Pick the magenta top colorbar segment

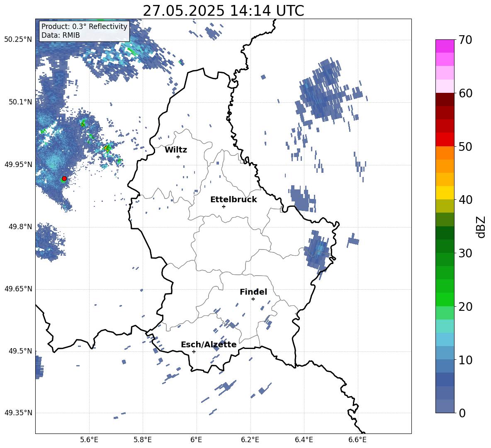445,46
